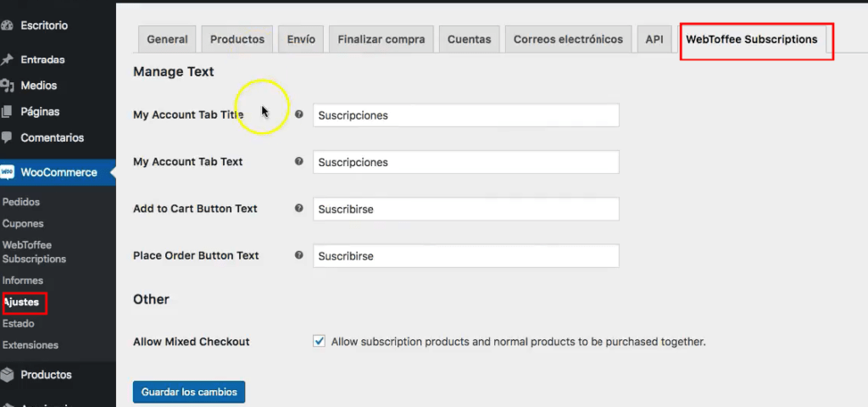Click help icon beside Add to Cart Button Text
Viewport: 868px width, 407px height.
tap(299, 209)
